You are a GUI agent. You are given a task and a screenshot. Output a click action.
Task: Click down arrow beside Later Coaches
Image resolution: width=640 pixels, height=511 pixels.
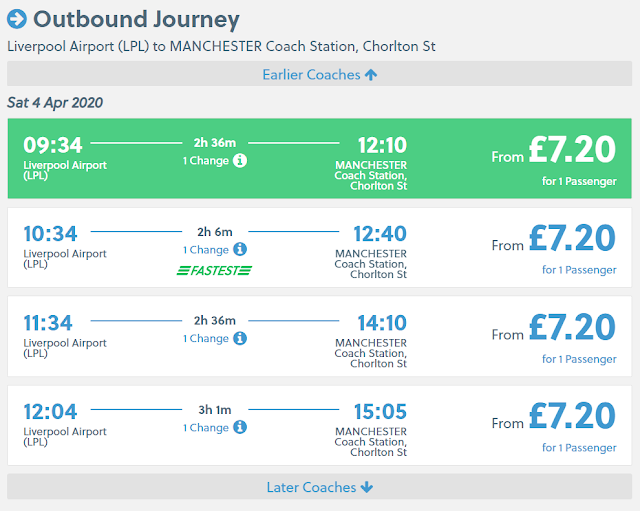coord(367,487)
